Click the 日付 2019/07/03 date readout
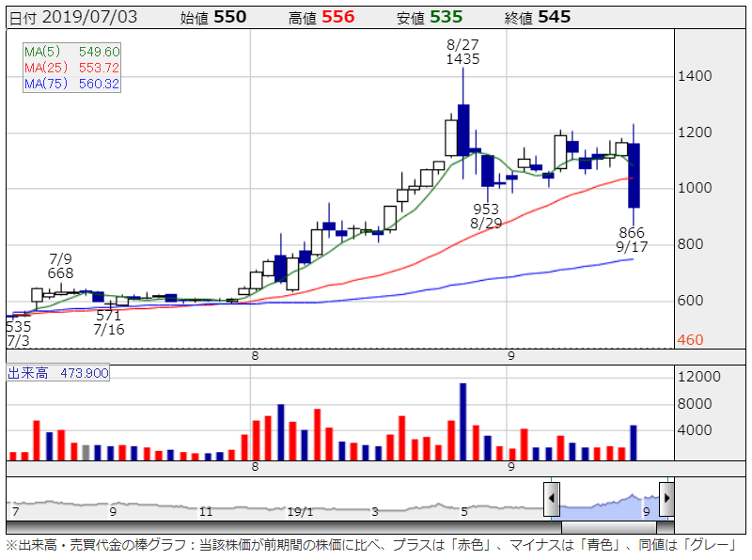 tap(73, 17)
